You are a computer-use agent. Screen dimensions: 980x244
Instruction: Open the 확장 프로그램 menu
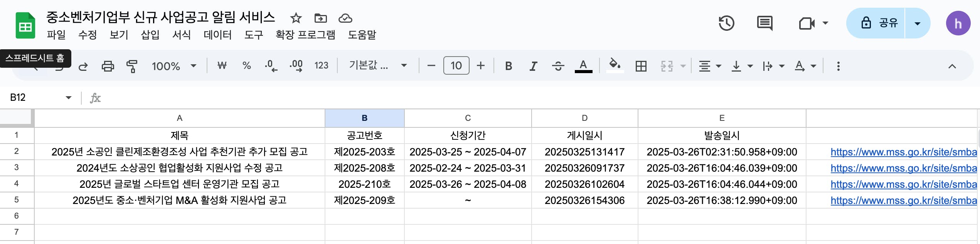tap(305, 35)
